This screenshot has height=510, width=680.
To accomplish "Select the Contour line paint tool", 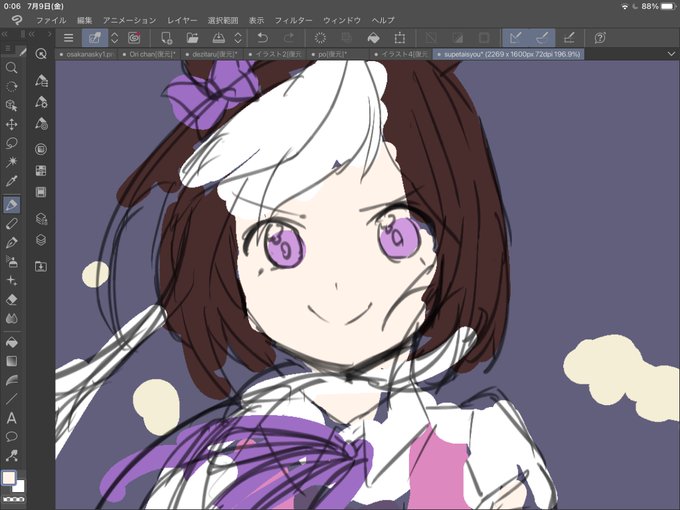I will [x=12, y=380].
